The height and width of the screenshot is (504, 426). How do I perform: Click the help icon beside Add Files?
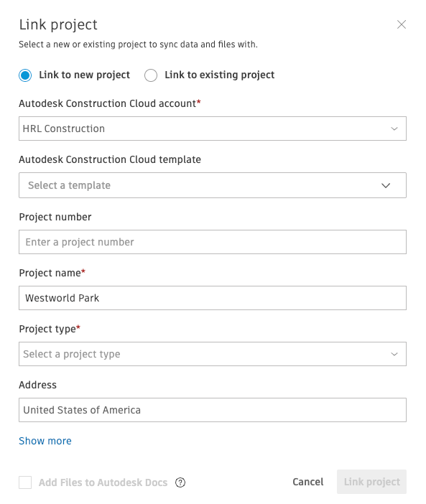click(180, 482)
